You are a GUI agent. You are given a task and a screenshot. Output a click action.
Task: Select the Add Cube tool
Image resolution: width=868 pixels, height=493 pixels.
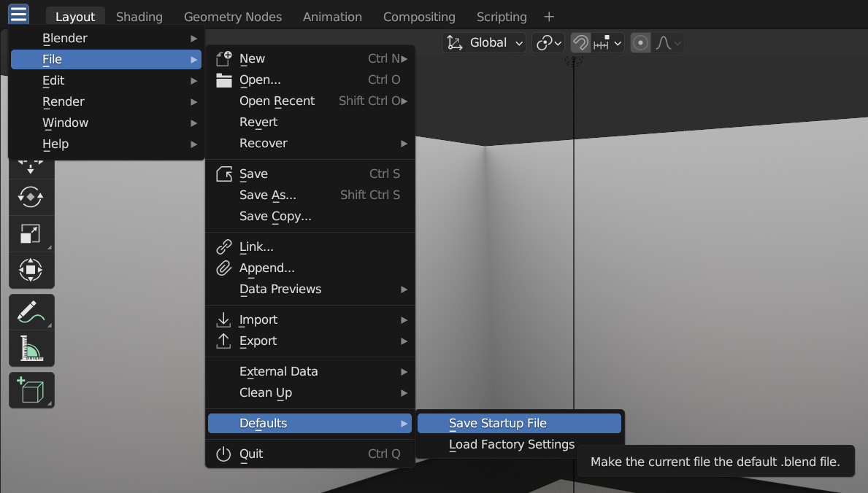(31, 389)
